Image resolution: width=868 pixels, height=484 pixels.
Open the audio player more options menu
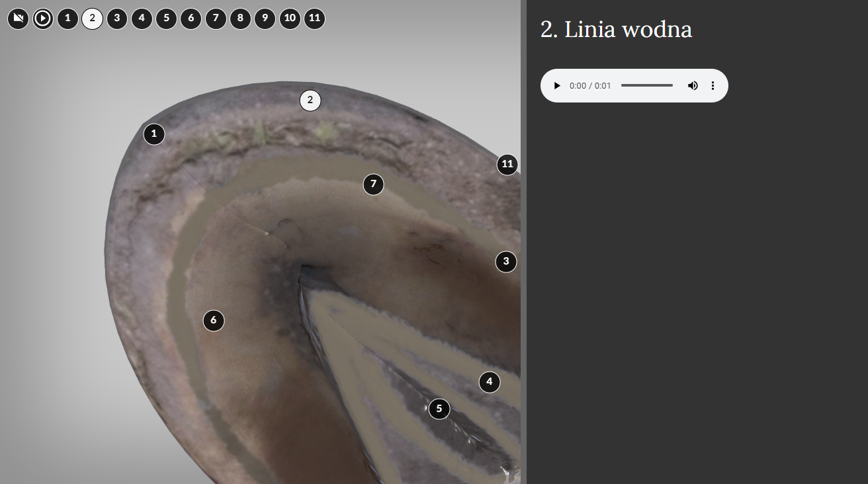(x=713, y=86)
